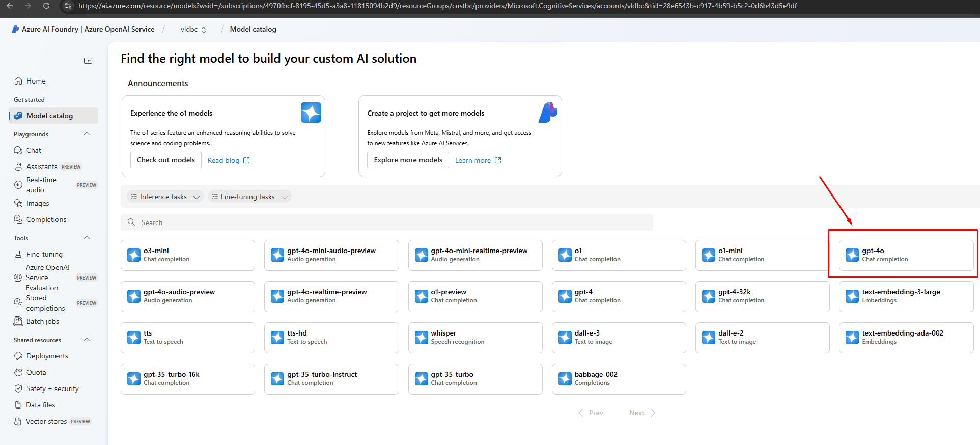Open the text-embedding-3-large model card
The width and height of the screenshot is (980, 445).
[906, 296]
